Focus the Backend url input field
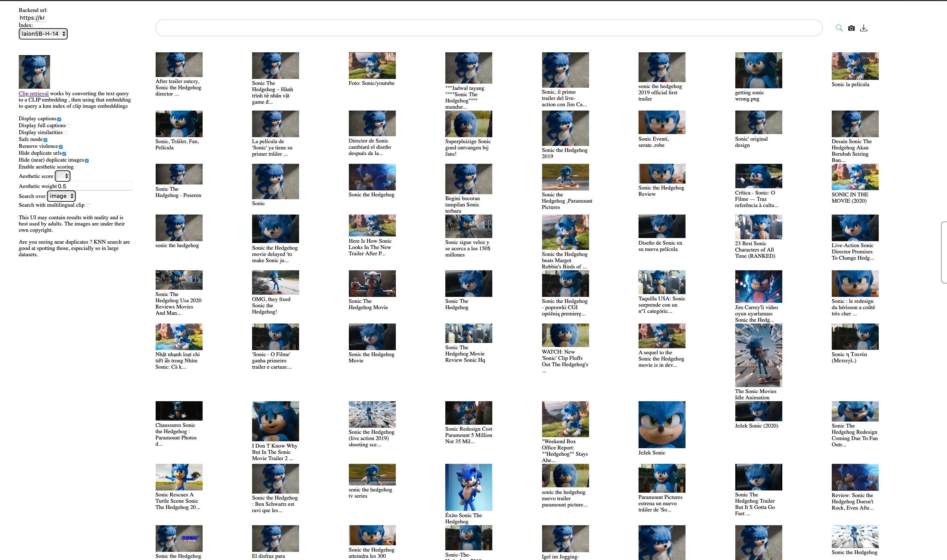Screen dimensions: 947x560 [x=32, y=18]
